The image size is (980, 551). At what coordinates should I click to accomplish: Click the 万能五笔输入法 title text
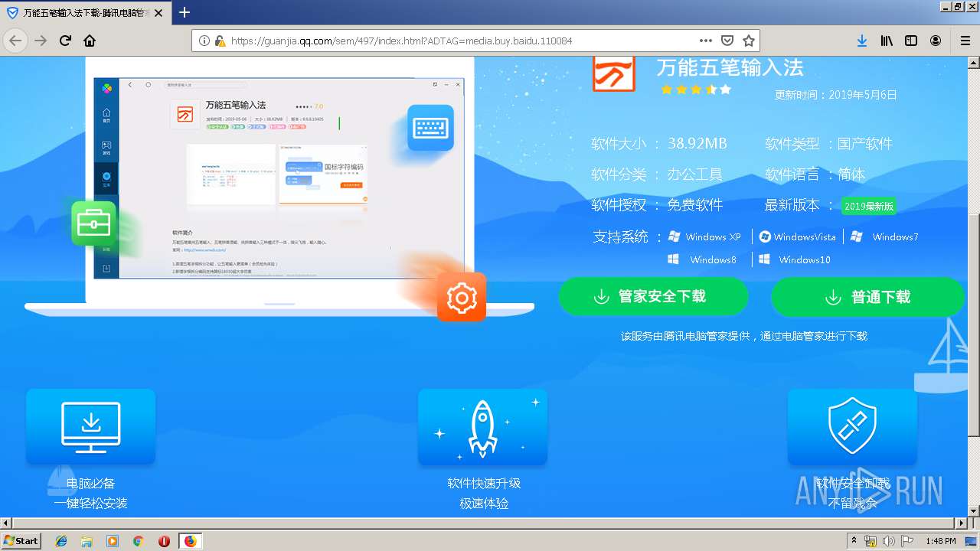coord(730,67)
